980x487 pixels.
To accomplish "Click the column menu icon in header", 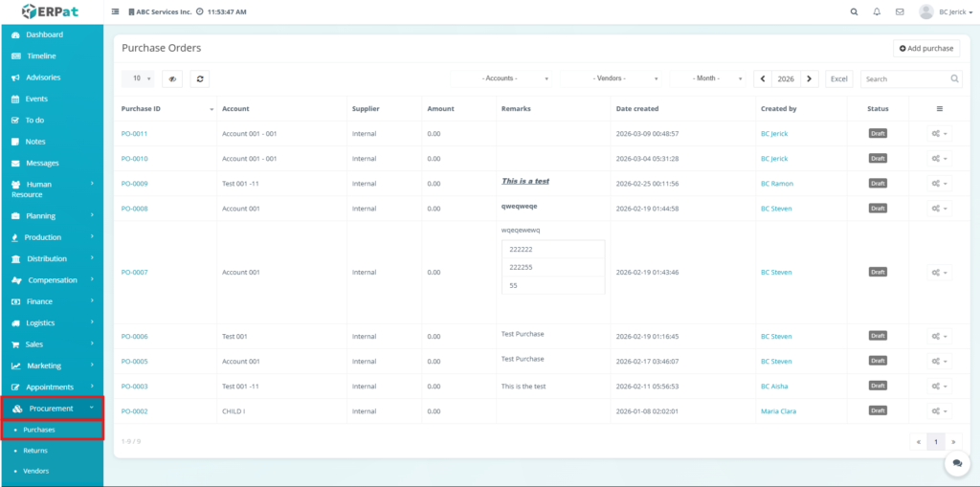I will (939, 109).
